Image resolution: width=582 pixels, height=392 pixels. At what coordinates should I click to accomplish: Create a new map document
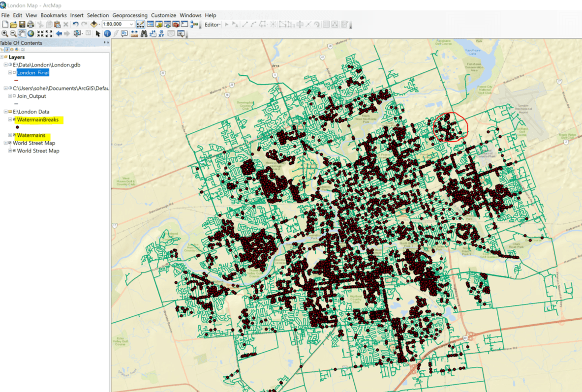tap(5, 25)
